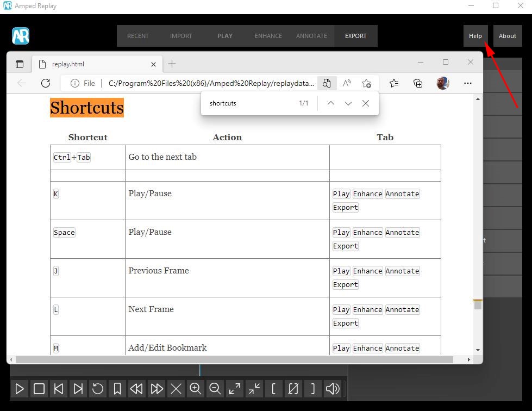Click the horizontal scrollbar left arrow

click(x=11, y=359)
